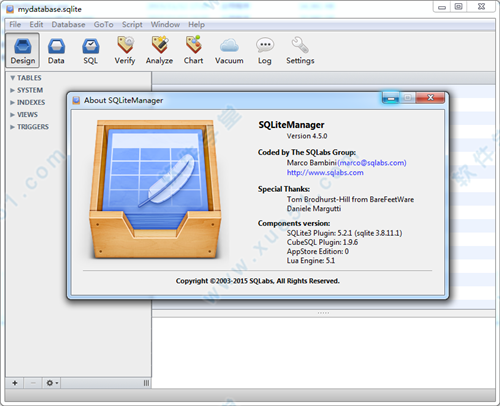The width and height of the screenshot is (500, 406).
Task: Click the Marco Bambini name
Action: (312, 163)
